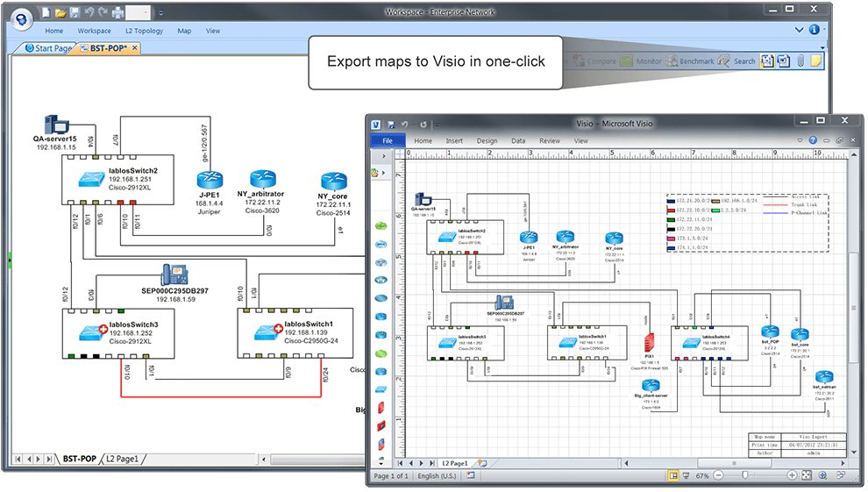Open the Design tab in Visio
The width and height of the screenshot is (868, 492).
(487, 141)
